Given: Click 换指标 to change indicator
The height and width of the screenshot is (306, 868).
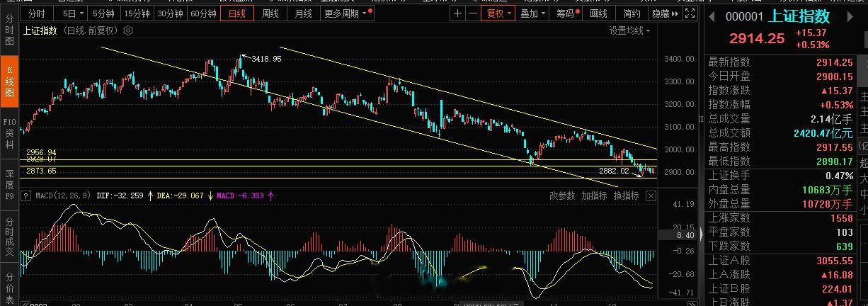Looking at the screenshot, I should [626, 195].
